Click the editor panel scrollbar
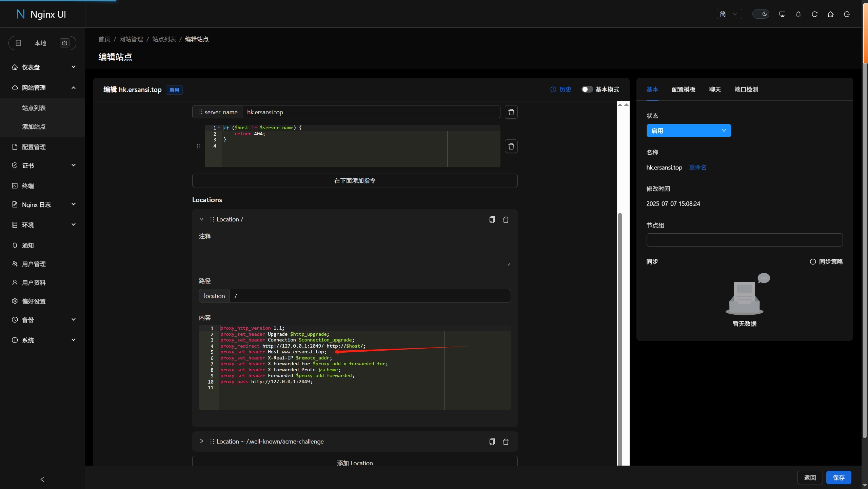Viewport: 868px width, 489px height. (620, 339)
